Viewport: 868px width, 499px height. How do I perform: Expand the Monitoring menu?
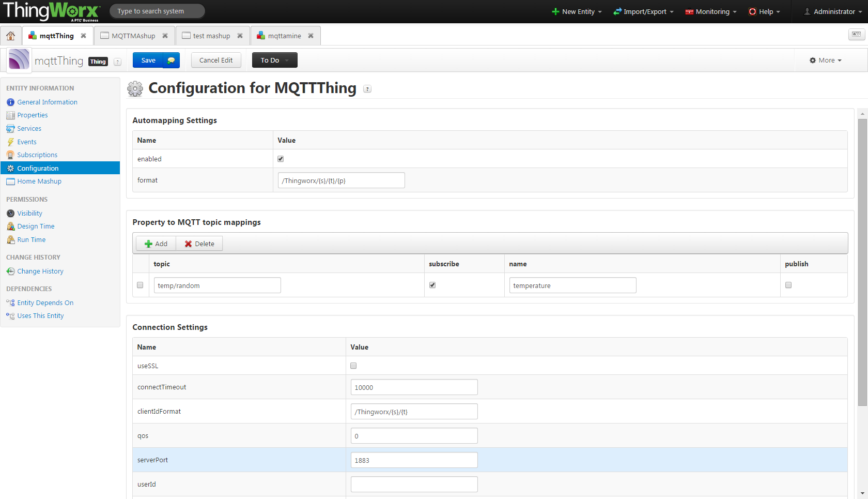[x=711, y=11]
